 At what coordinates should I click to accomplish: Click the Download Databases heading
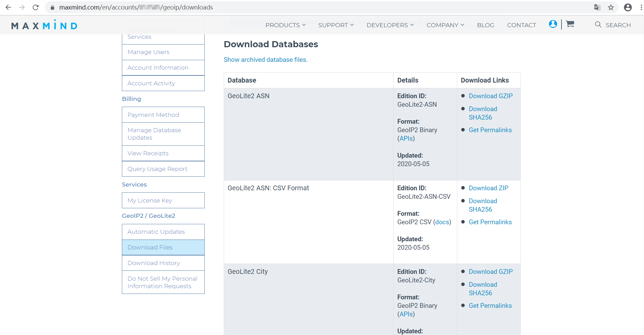coord(271,44)
